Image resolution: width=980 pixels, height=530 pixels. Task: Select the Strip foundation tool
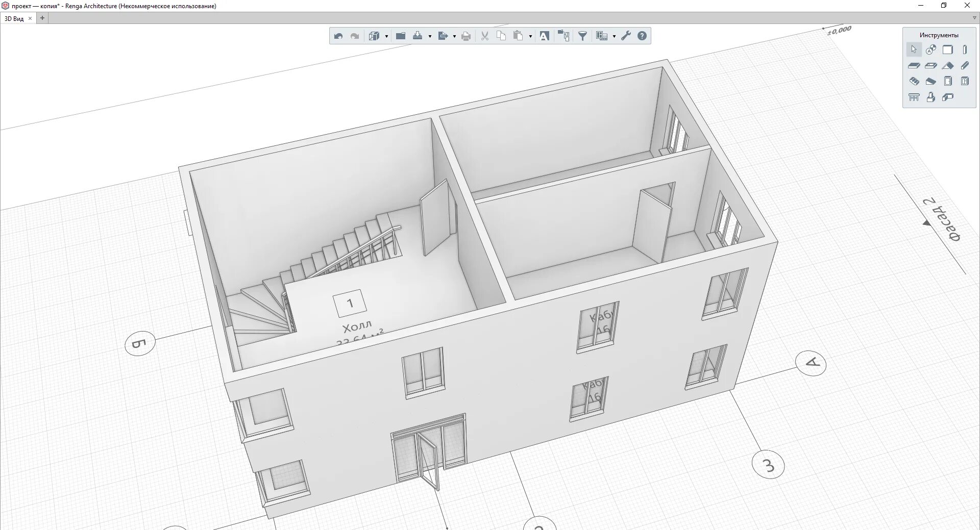948,97
